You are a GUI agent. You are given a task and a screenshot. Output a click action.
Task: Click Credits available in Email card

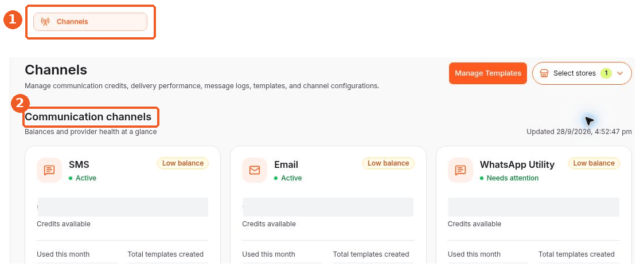[x=269, y=224]
